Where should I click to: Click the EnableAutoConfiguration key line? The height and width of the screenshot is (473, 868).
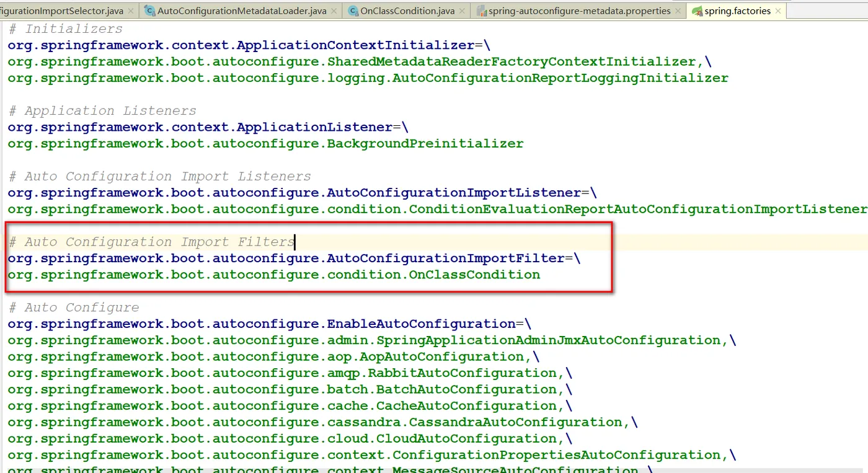coord(270,324)
